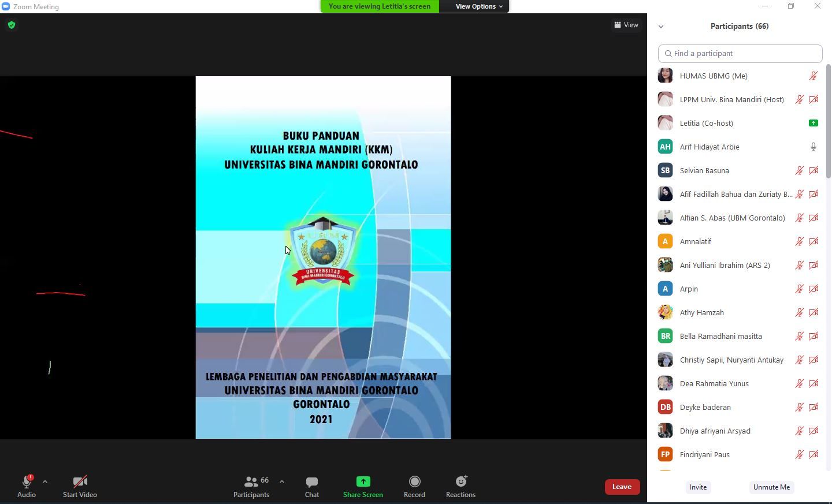The height and width of the screenshot is (504, 832).
Task: Start recording with the Record button
Action: tap(414, 486)
